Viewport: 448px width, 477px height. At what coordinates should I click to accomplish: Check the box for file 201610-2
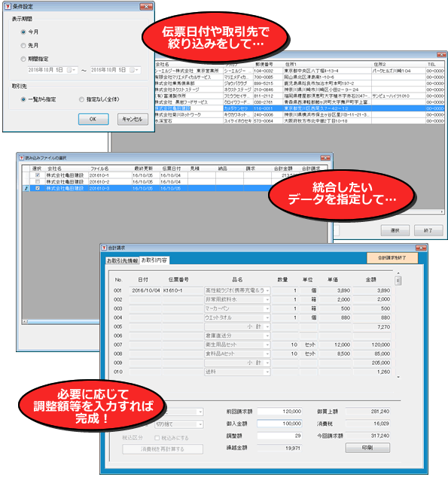click(x=38, y=181)
